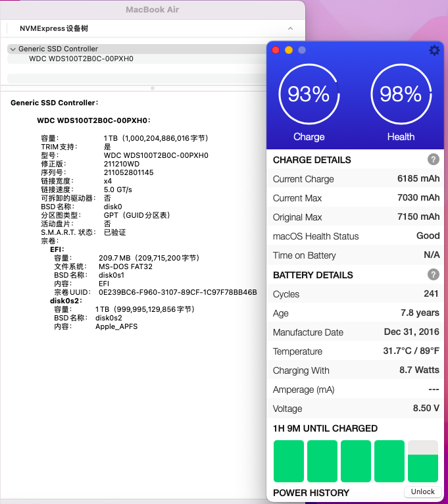Click link speed 5.0 GT/s

[118, 189]
